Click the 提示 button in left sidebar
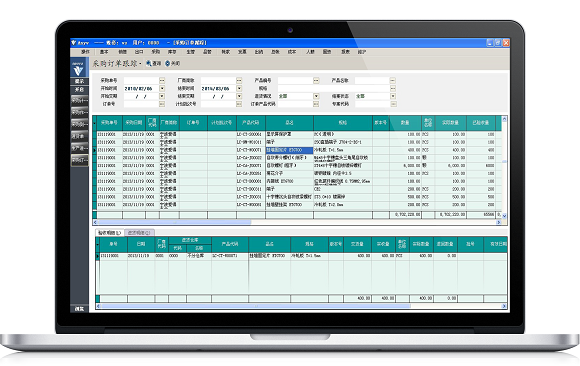The height and width of the screenshot is (366, 580). [x=79, y=81]
